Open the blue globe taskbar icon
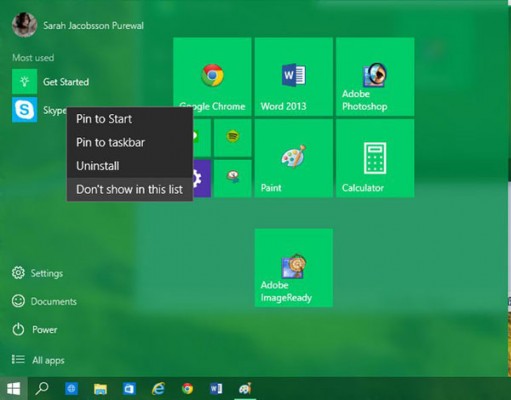Viewport: 511px width, 400px height. 71,389
